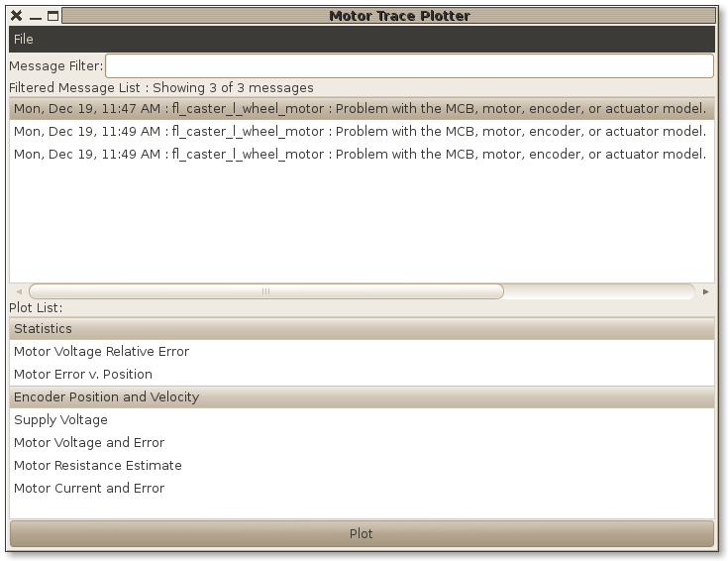Select the middle message in the filtered list
The height and width of the screenshot is (561, 728).
pyautogui.click(x=361, y=131)
